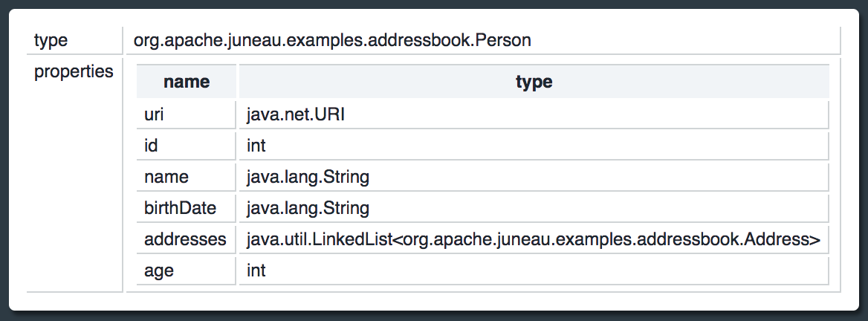This screenshot has width=868, height=321.
Task: Click the "type" column header in properties table
Action: pos(534,82)
